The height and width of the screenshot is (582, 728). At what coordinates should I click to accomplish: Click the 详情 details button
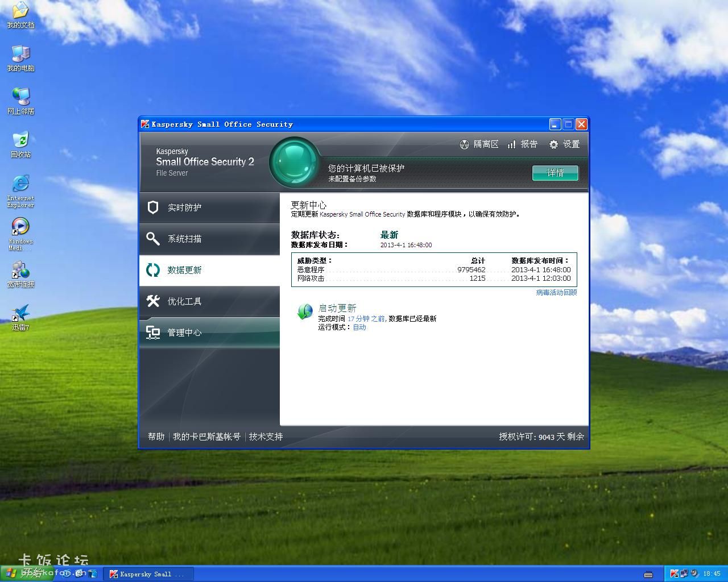click(x=555, y=173)
